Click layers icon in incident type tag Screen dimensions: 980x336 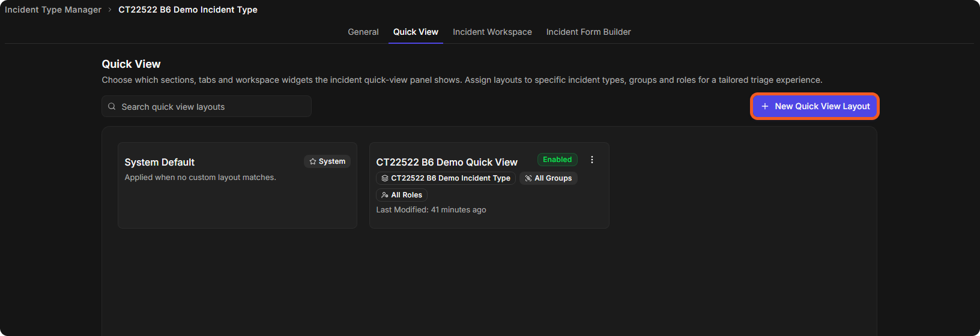385,178
